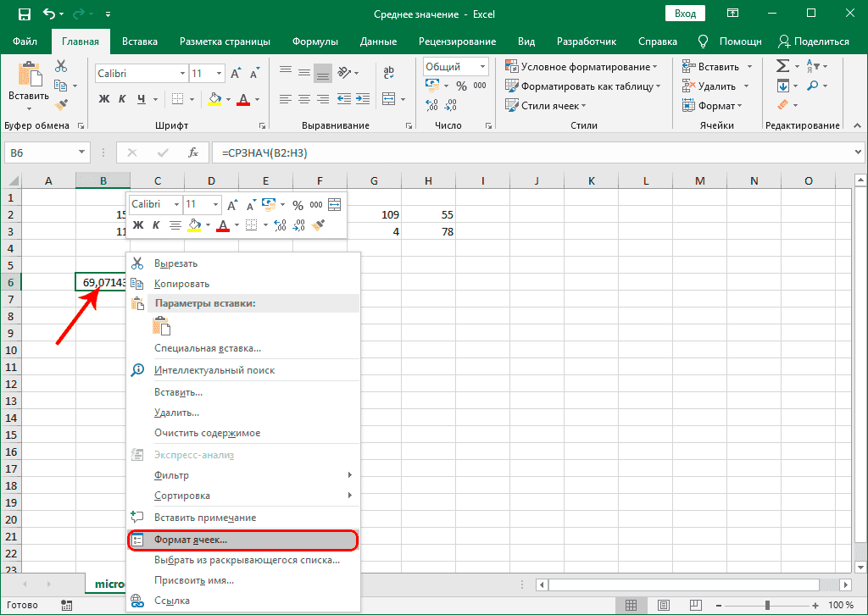
Task: Click the AutoSum icon in Редактирование group
Action: pyautogui.click(x=783, y=65)
